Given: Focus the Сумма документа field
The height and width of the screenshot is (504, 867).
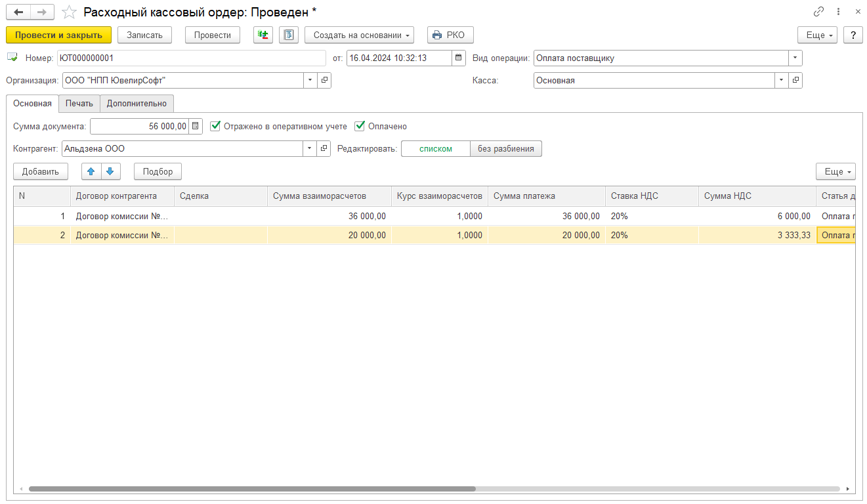Looking at the screenshot, I should coord(139,126).
